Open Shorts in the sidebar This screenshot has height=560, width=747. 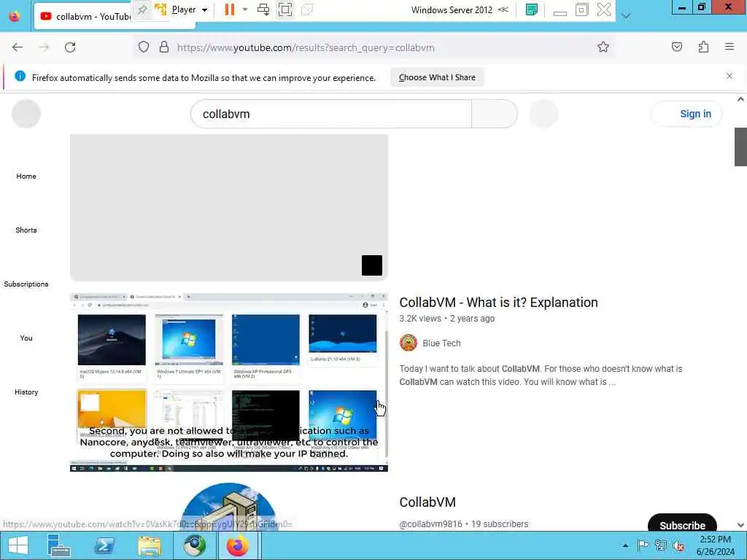[x=26, y=230]
